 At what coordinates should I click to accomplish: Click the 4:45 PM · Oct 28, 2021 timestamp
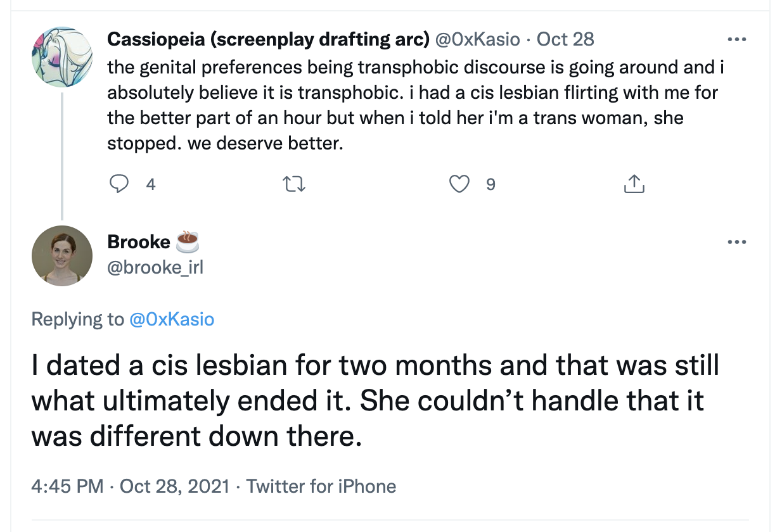coord(130,486)
